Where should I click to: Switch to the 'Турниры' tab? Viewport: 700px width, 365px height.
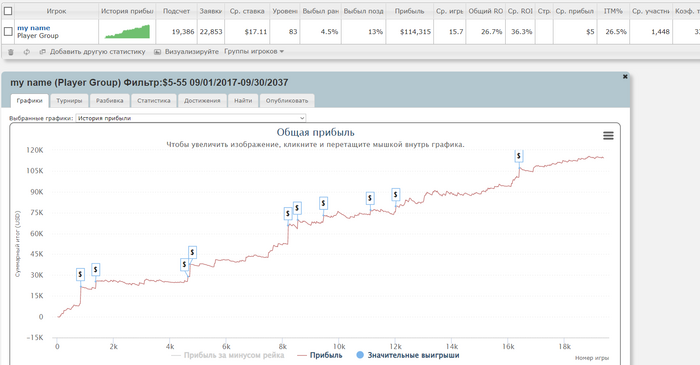point(69,101)
